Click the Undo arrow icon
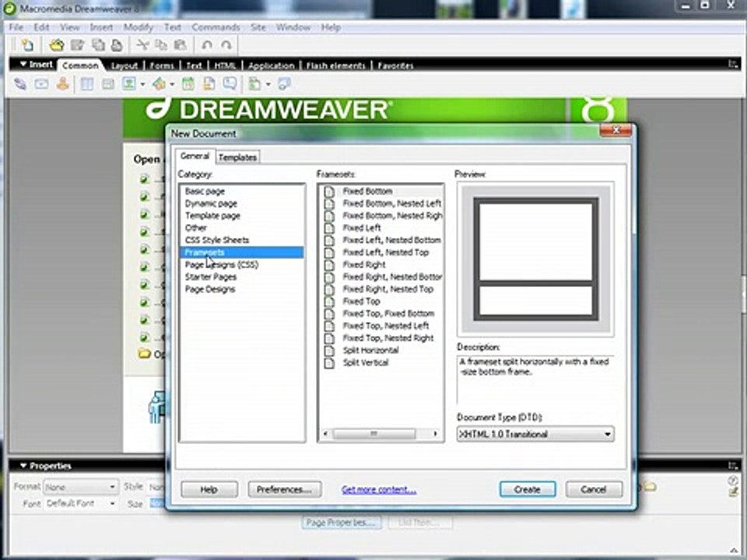 207,45
